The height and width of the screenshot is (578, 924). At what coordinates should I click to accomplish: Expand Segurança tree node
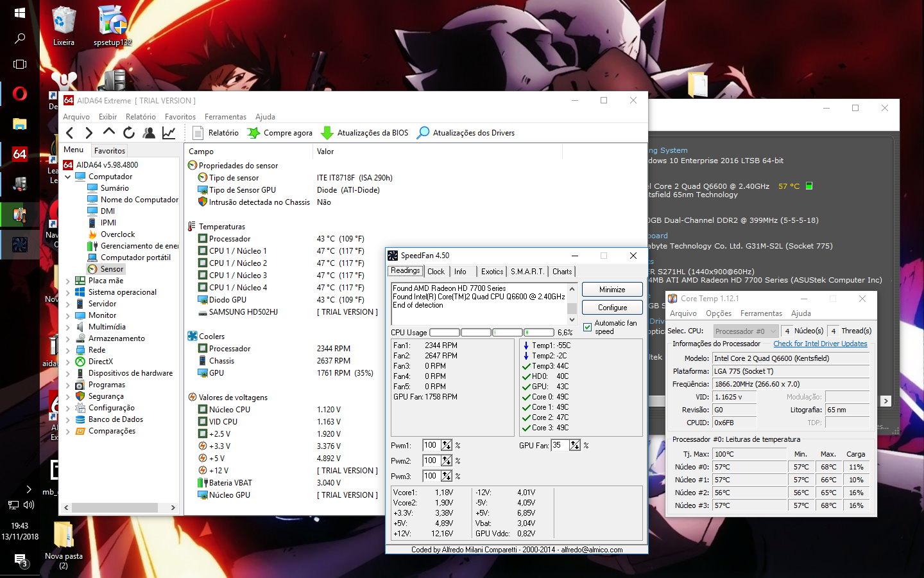[68, 396]
